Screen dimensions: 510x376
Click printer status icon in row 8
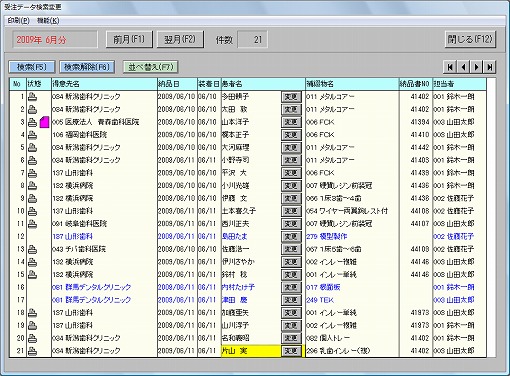(x=32, y=185)
